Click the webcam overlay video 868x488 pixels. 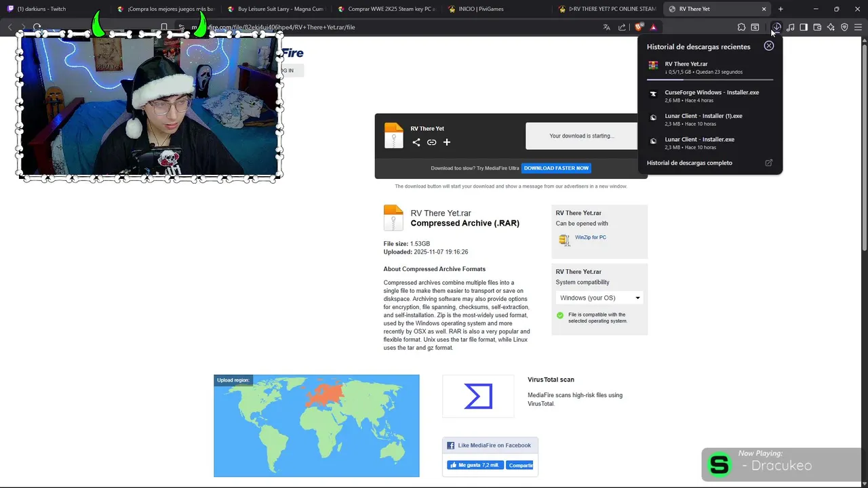(149, 106)
